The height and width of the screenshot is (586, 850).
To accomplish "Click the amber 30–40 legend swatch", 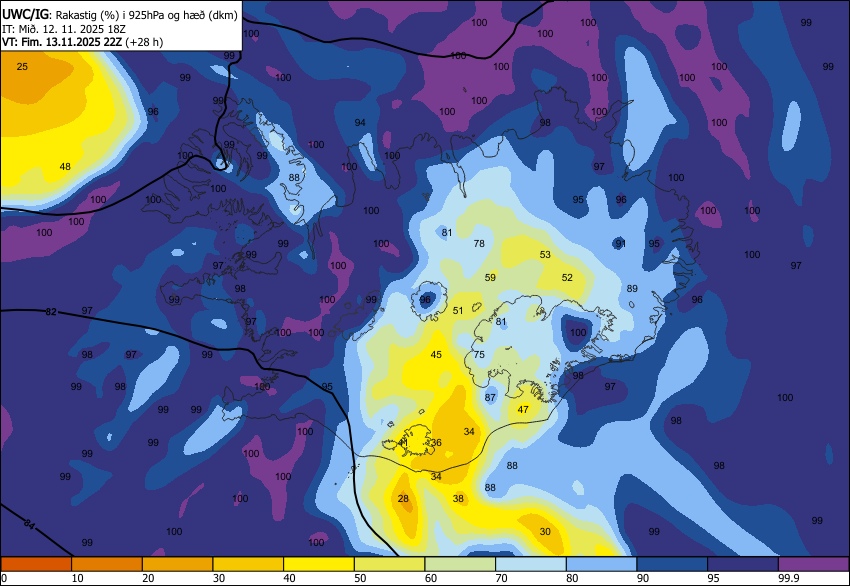I will coord(248,564).
